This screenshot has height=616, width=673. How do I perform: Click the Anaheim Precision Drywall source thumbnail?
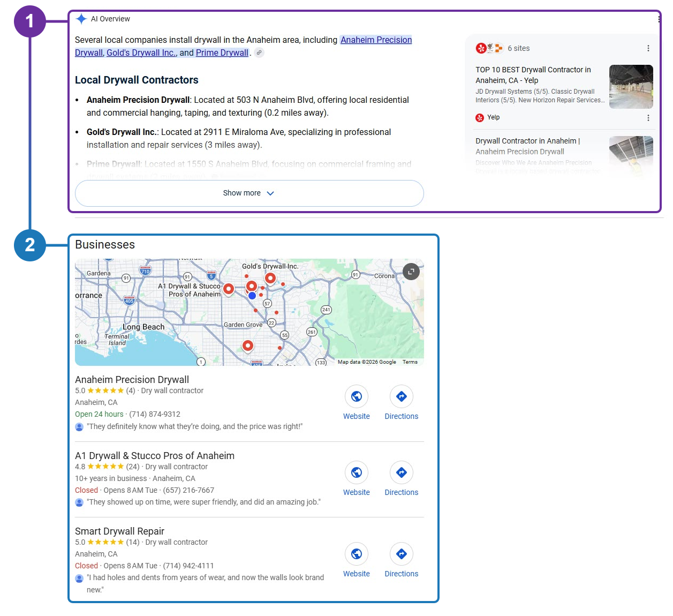(x=631, y=156)
